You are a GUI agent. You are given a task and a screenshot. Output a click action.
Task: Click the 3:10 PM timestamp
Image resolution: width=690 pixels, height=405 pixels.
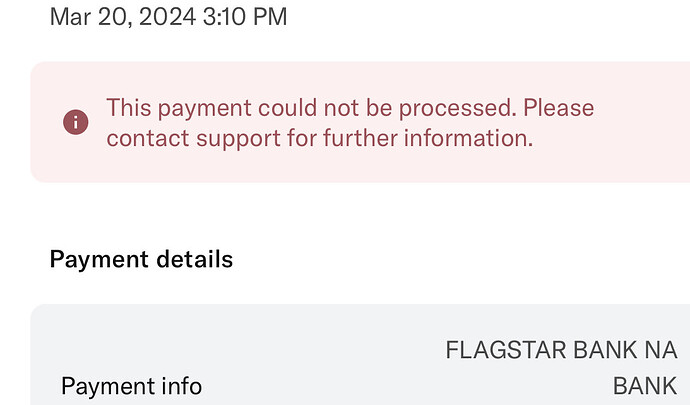245,17
